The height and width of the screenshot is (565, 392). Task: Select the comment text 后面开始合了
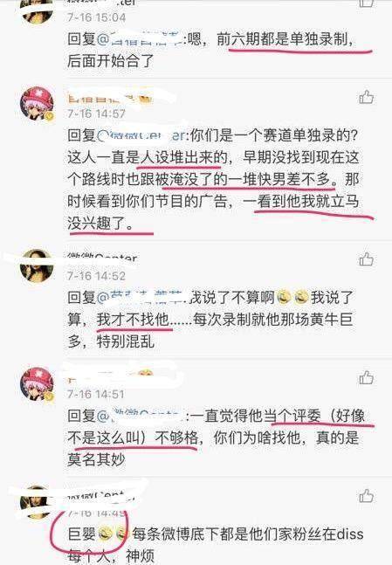(111, 60)
